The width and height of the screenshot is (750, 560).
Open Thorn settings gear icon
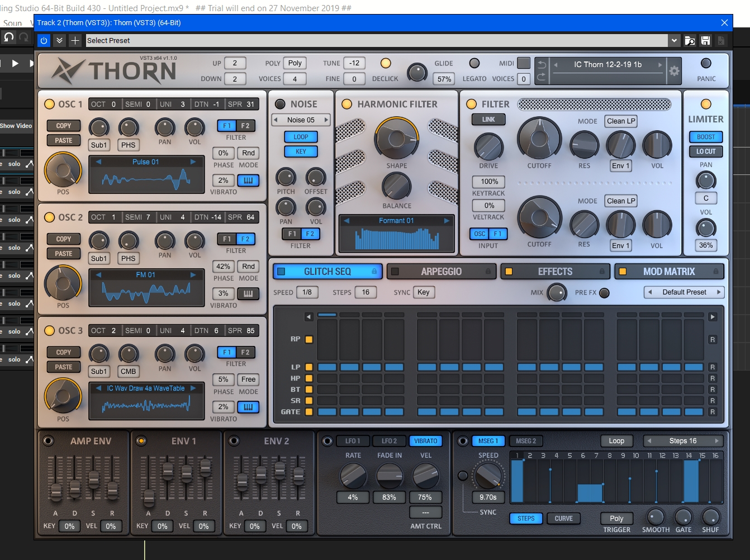(675, 71)
